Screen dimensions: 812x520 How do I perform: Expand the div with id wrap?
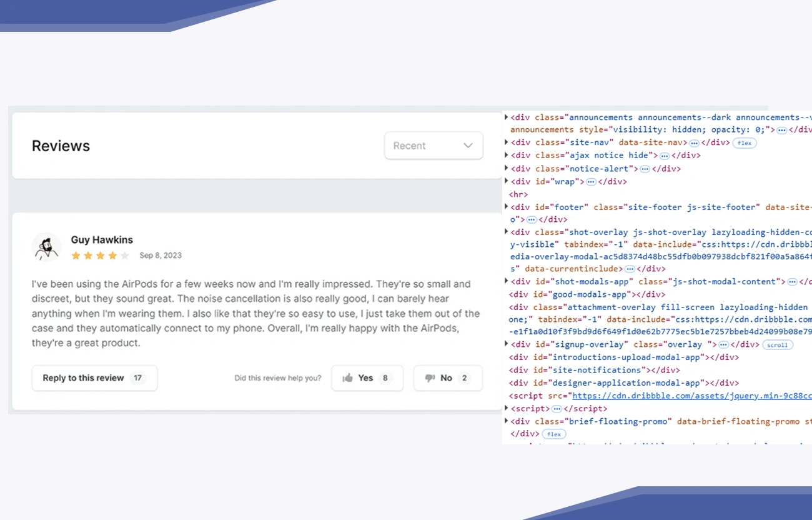tap(506, 181)
